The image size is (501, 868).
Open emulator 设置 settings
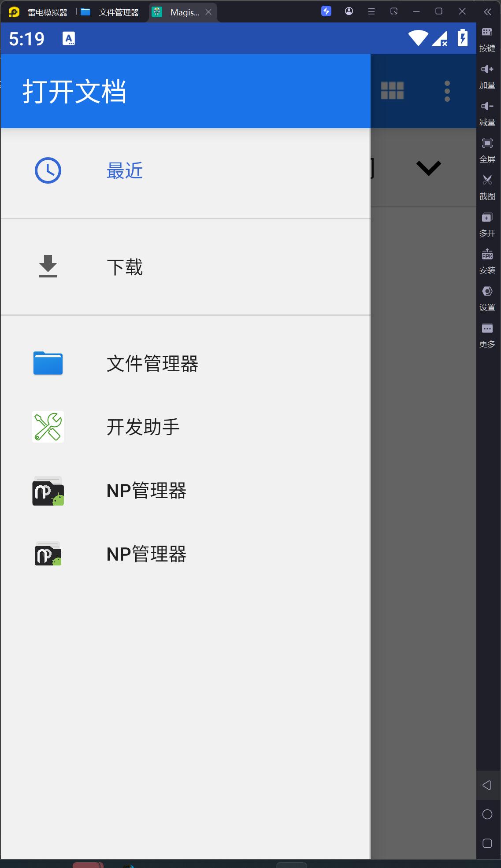coord(487,298)
